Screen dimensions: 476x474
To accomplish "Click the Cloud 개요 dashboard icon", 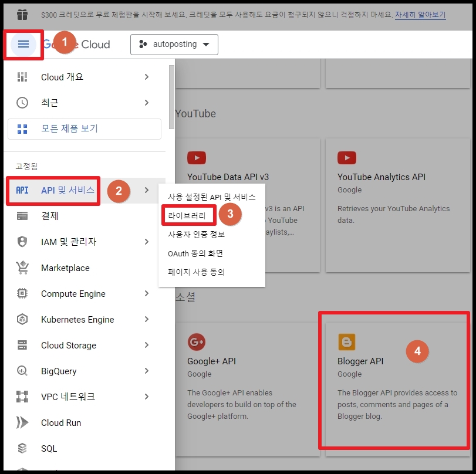I will point(22,77).
